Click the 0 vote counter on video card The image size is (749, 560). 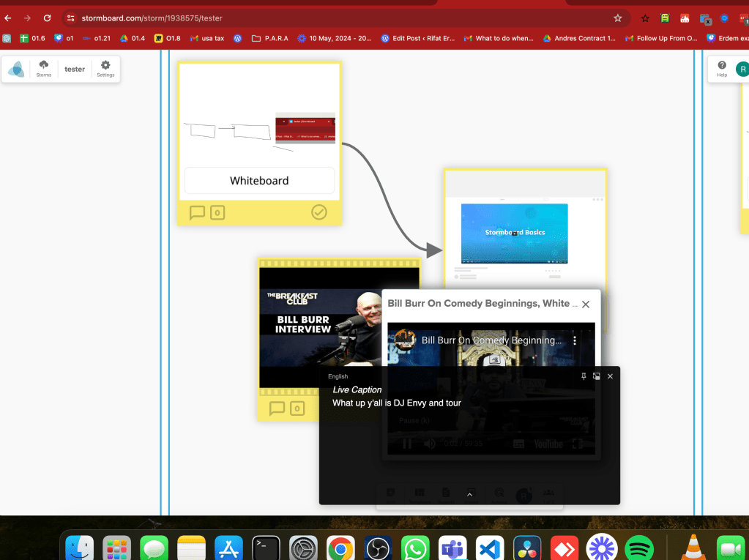pyautogui.click(x=297, y=408)
